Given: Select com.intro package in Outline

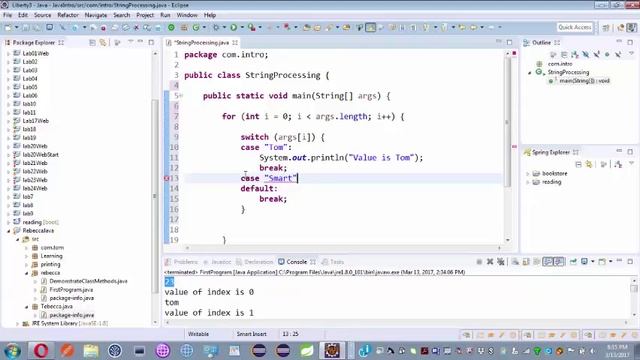Looking at the screenshot, I should click(x=560, y=64).
